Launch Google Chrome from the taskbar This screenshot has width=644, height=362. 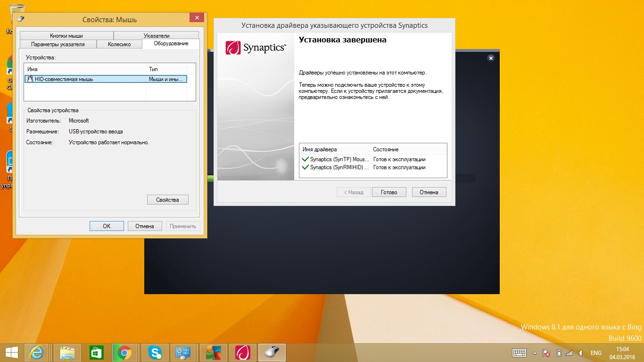click(124, 353)
